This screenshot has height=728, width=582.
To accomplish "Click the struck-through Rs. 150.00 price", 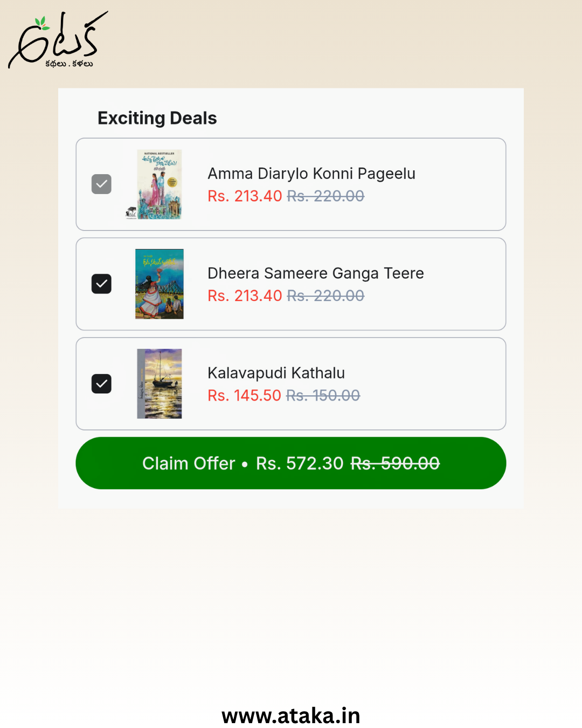I will coord(323,395).
